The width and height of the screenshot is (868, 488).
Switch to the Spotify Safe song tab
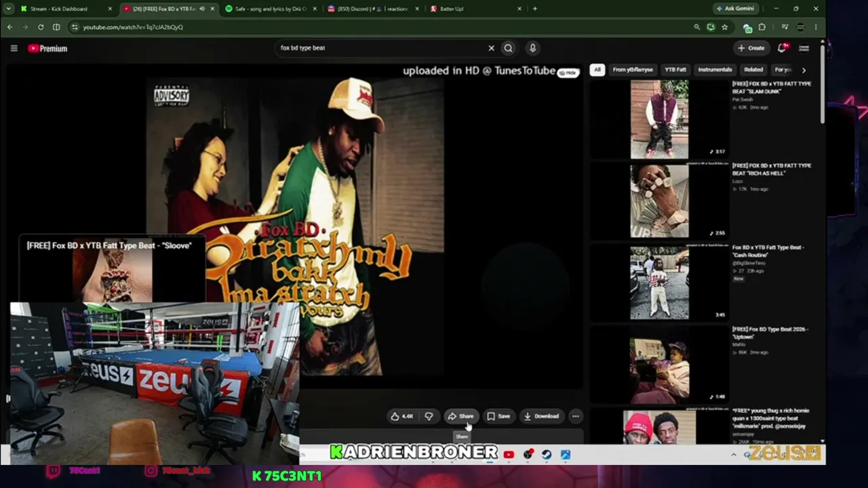coord(272,9)
